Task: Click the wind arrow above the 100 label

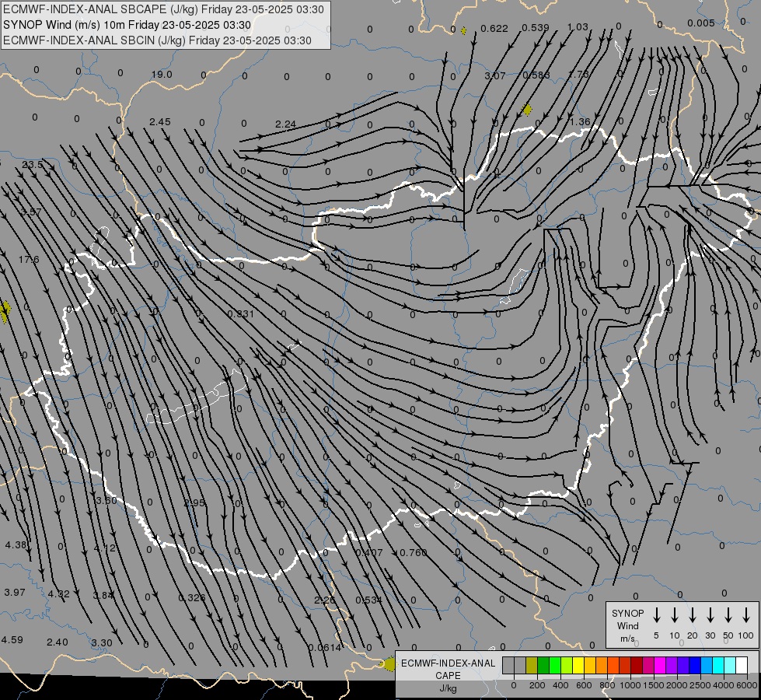Action: [746, 615]
